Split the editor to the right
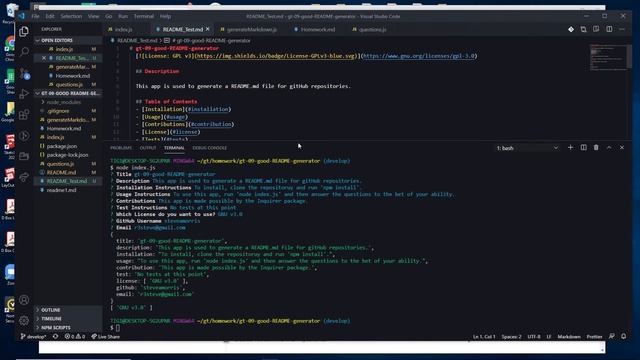 pyautogui.click(x=609, y=29)
